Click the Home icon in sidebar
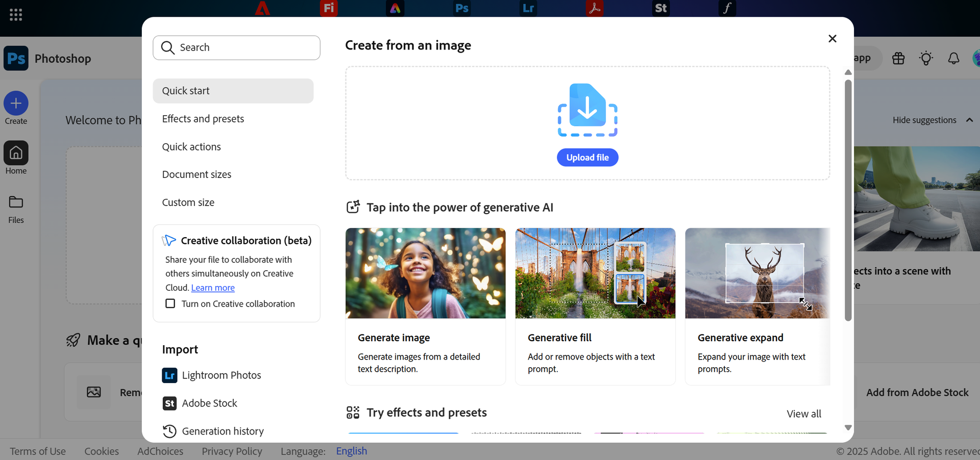980x460 pixels. click(16, 153)
